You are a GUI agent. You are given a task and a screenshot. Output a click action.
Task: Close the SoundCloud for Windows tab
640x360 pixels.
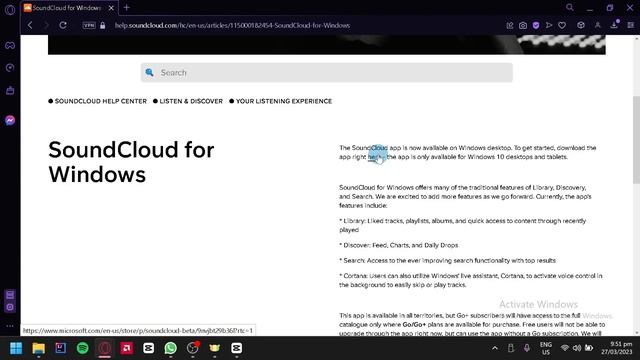(111, 8)
